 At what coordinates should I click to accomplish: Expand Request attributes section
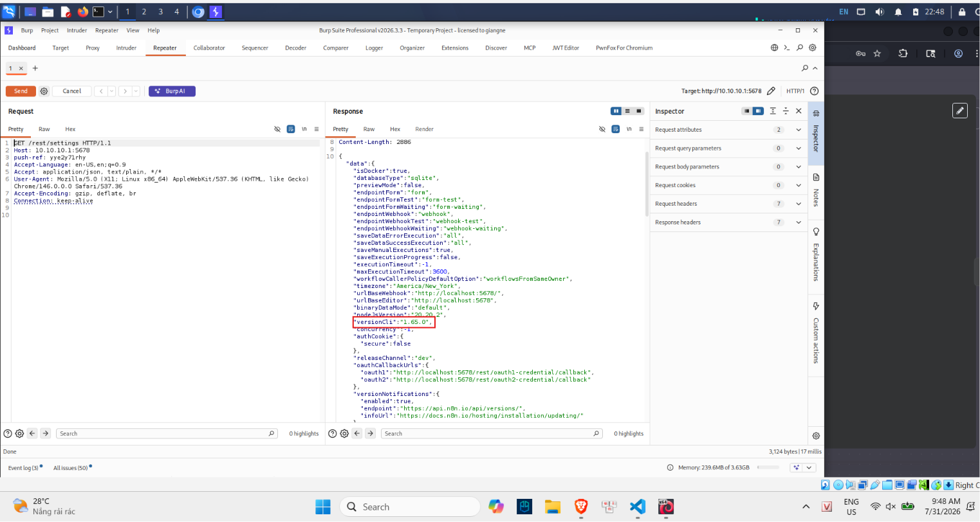(728, 130)
